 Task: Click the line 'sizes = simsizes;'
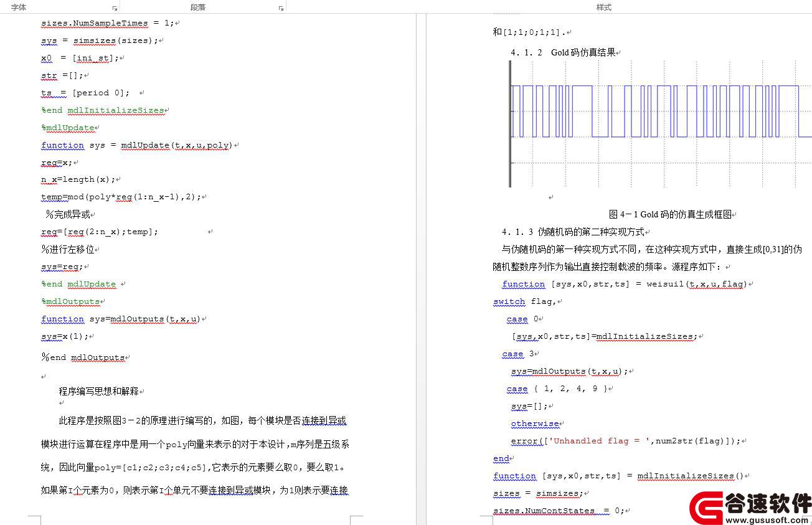tap(537, 493)
